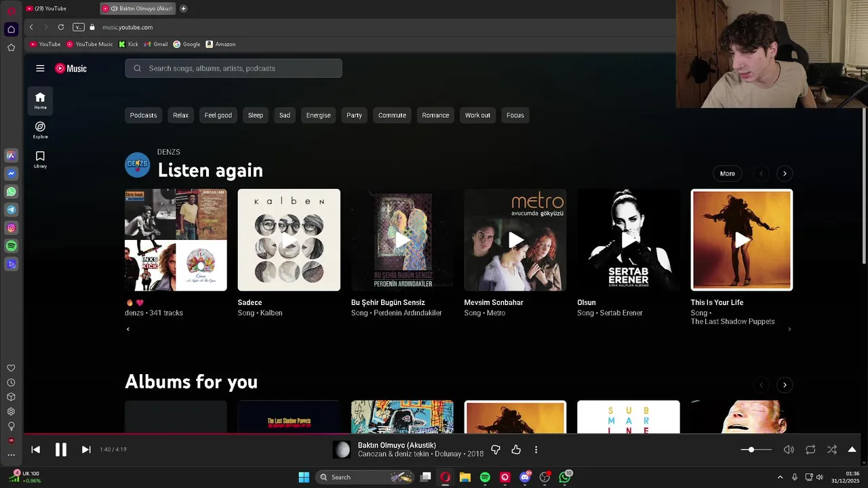The width and height of the screenshot is (868, 488).
Task: Open the Amazon bookmark
Action: 220,44
